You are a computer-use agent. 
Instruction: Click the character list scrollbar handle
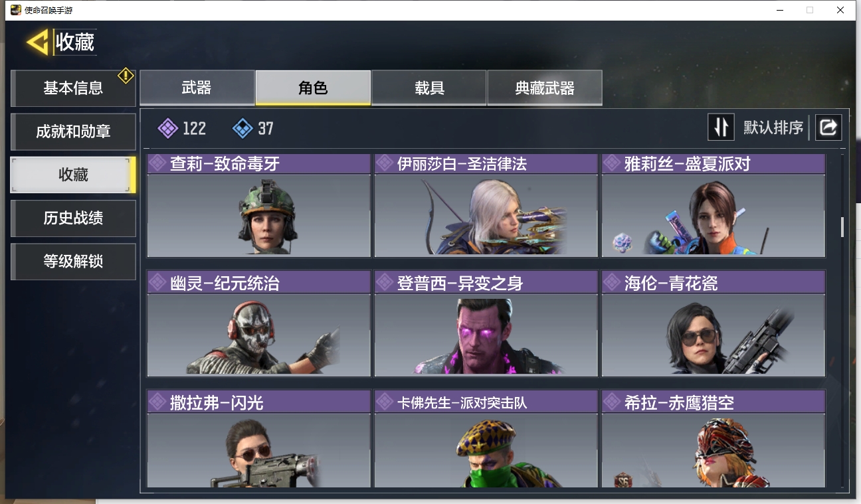click(842, 226)
